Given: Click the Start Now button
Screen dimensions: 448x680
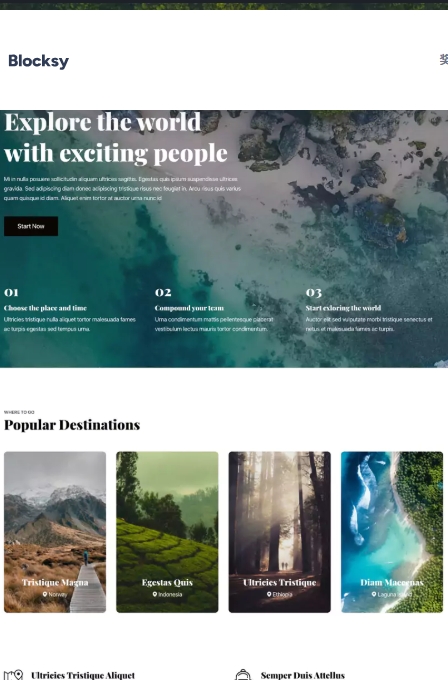Looking at the screenshot, I should point(31,226).
